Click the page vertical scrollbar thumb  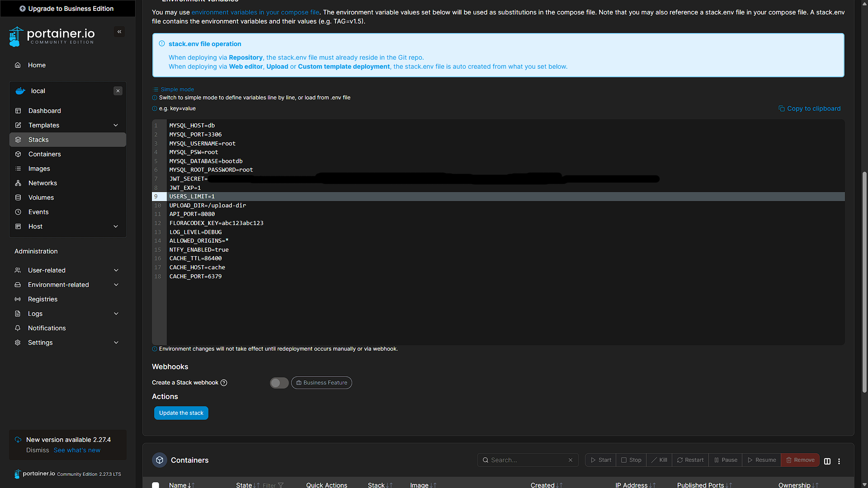coord(864,282)
